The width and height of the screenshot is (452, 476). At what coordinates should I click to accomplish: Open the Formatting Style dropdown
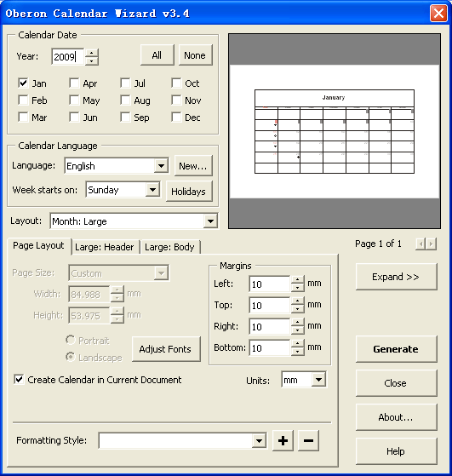(x=183, y=440)
